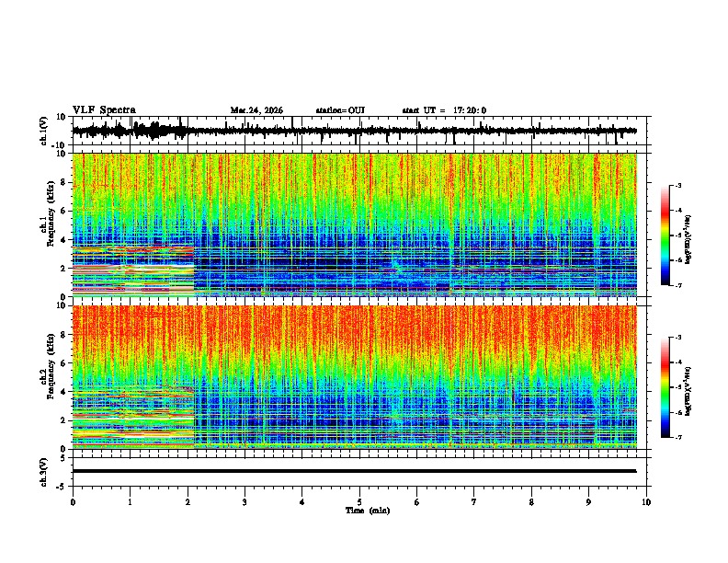Click the time axis tick label "1"
This screenshot has width=728, height=563.
tap(130, 502)
